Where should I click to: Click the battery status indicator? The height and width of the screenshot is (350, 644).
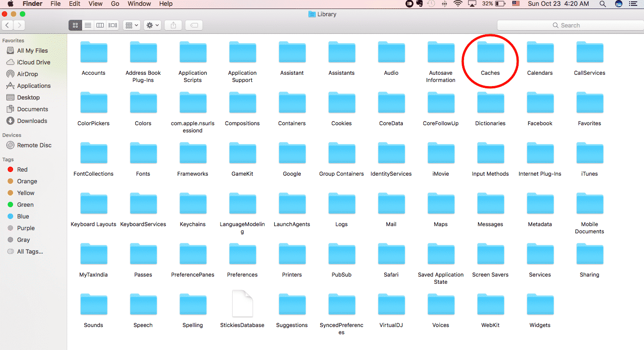(493, 4)
